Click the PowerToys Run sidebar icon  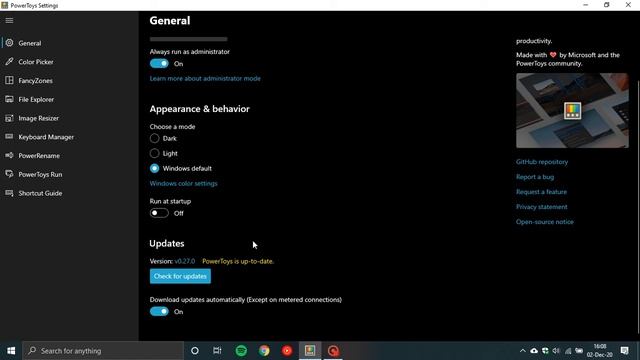coord(9,174)
